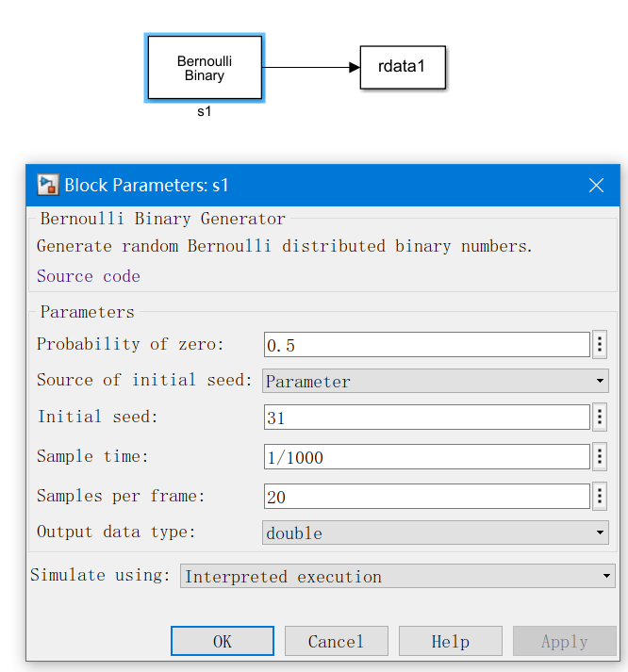This screenshot has height=672, width=628.
Task: Click the signal arrow connecting s1 to rdata1
Action: [311, 67]
